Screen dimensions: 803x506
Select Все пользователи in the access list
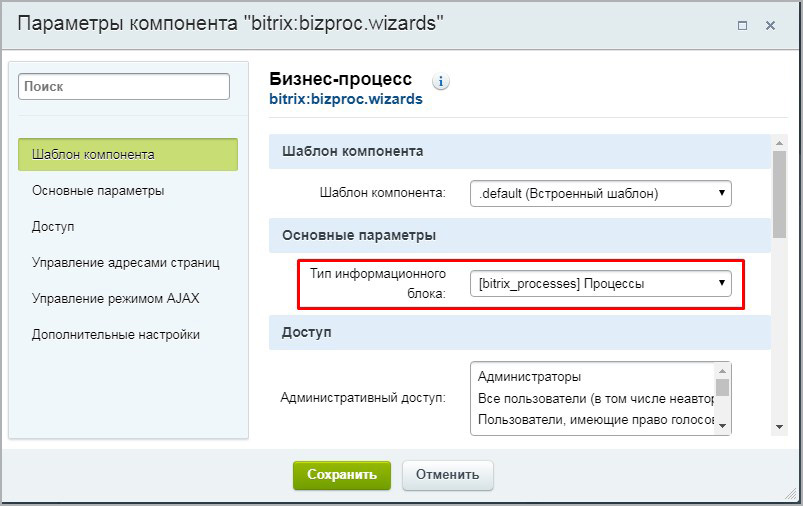591,400
